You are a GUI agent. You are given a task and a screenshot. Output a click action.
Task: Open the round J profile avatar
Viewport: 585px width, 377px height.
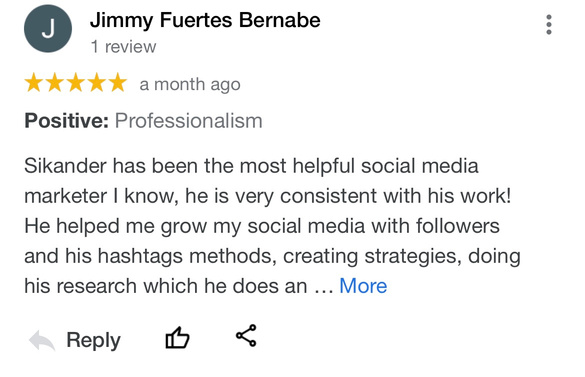click(48, 29)
